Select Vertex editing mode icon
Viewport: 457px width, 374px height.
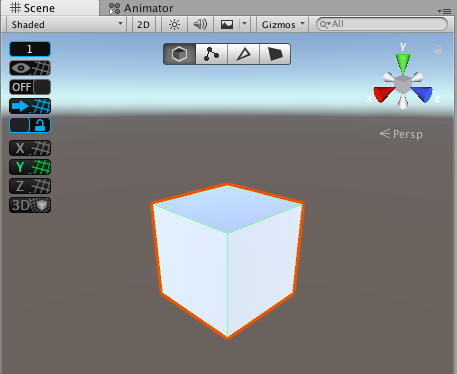click(x=211, y=54)
